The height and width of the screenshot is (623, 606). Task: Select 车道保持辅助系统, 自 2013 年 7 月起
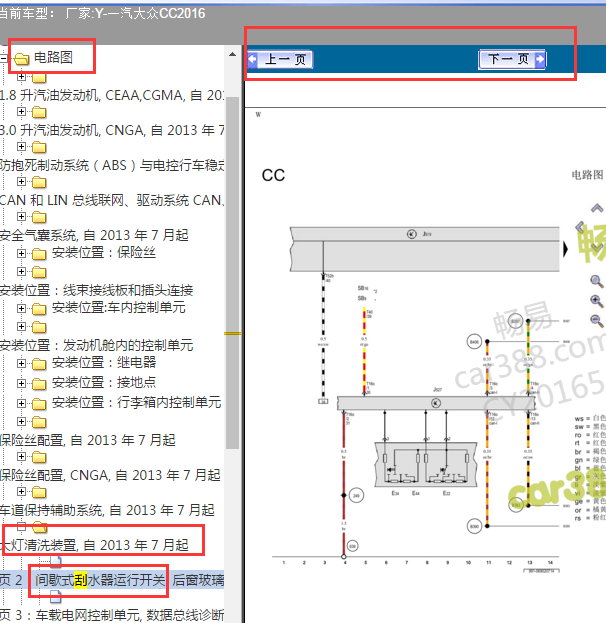coord(107,510)
